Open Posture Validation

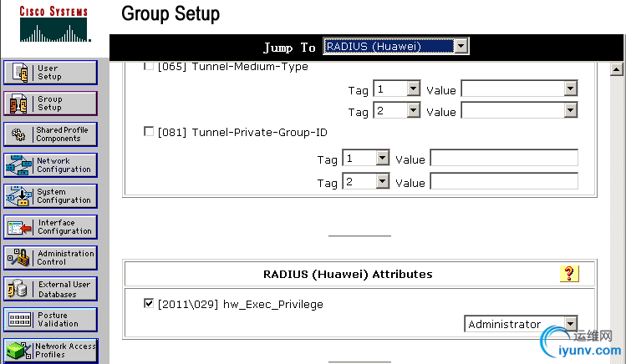(50, 320)
